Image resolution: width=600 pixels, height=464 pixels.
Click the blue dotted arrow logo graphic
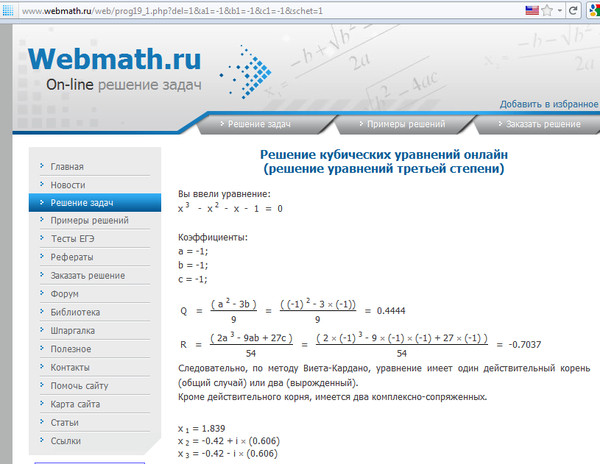click(245, 72)
